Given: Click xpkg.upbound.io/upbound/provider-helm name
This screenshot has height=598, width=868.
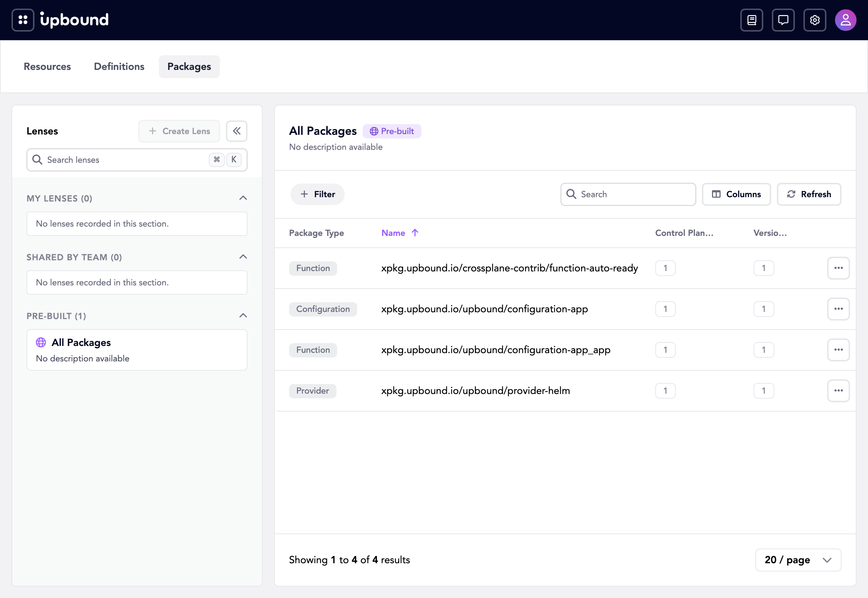Looking at the screenshot, I should click(475, 390).
